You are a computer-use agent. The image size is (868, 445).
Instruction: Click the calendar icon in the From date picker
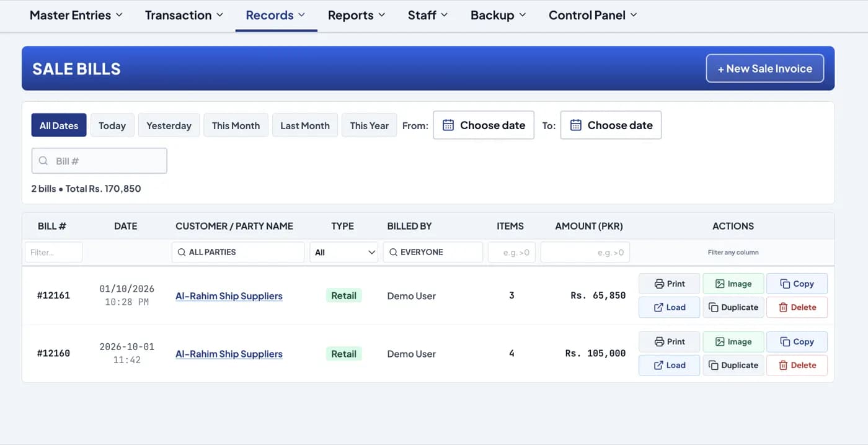pos(448,125)
